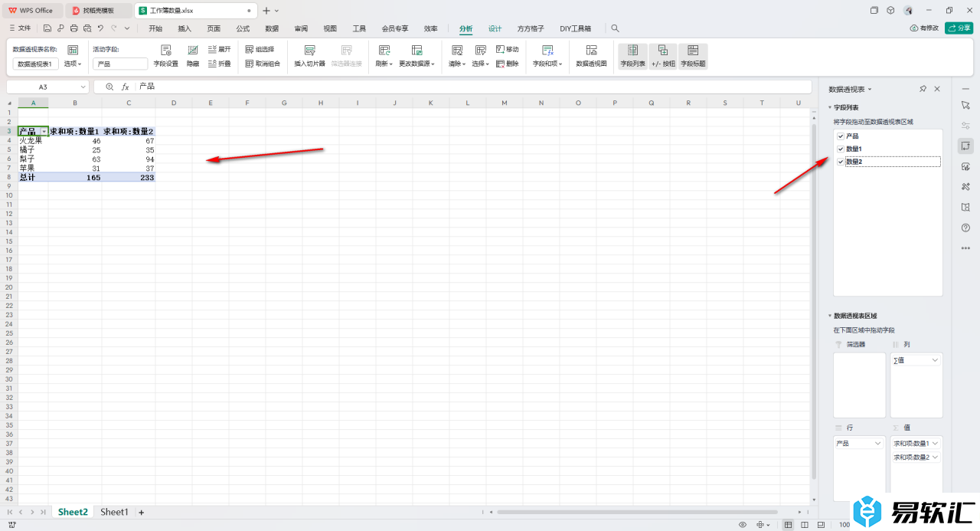
Task: Click the fx insert function icon
Action: (126, 87)
